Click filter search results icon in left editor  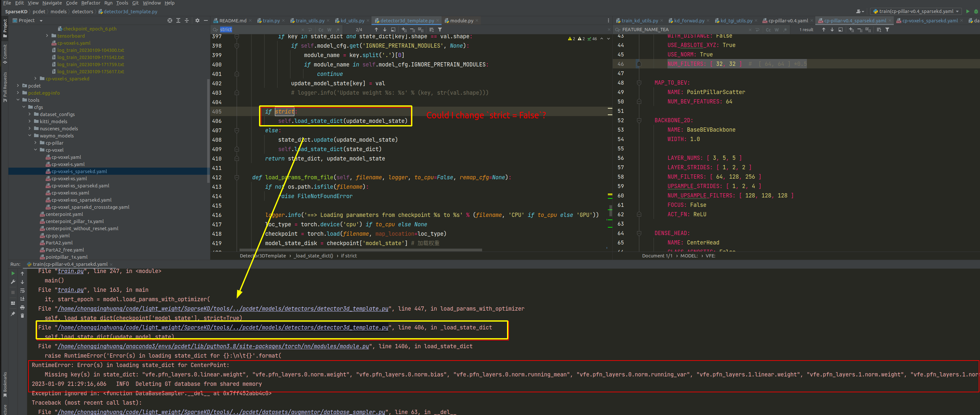click(x=440, y=30)
